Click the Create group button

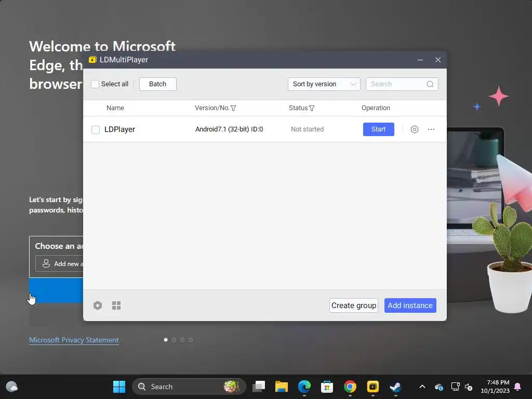[353, 305]
